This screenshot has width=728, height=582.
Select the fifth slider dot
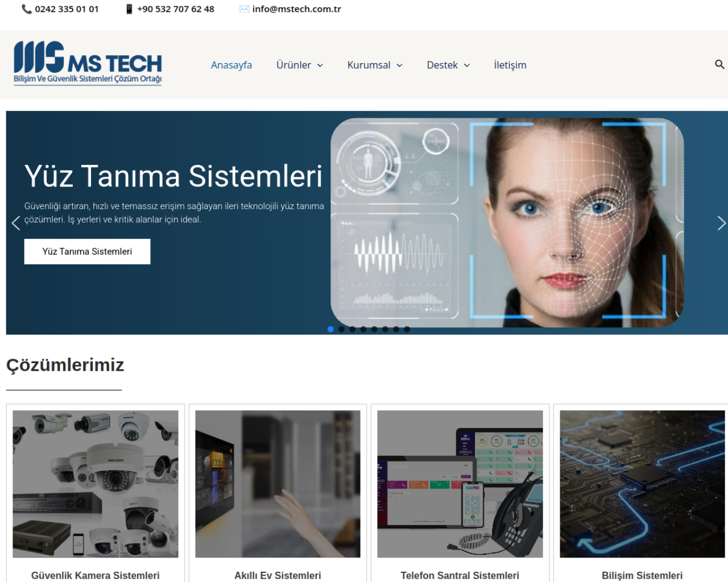click(x=374, y=329)
